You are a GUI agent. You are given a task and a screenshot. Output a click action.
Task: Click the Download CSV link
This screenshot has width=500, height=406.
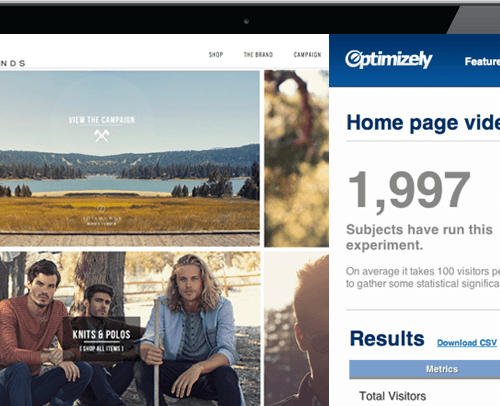(x=467, y=343)
